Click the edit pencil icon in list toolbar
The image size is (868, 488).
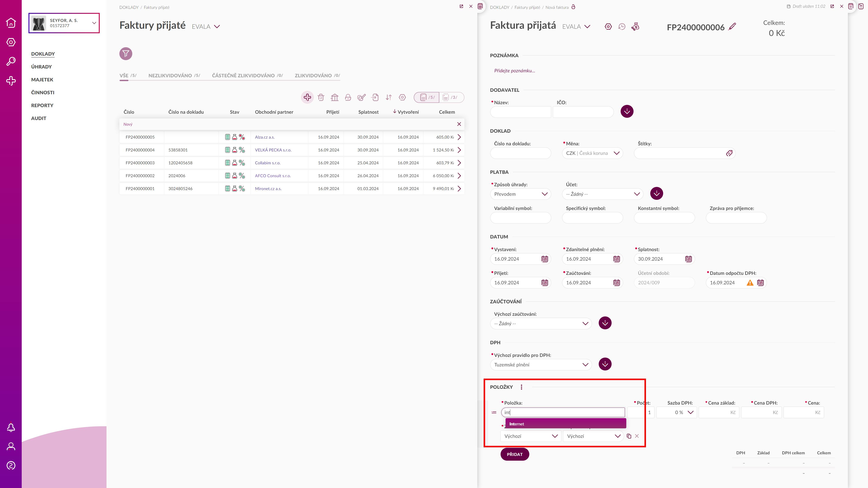coord(362,97)
